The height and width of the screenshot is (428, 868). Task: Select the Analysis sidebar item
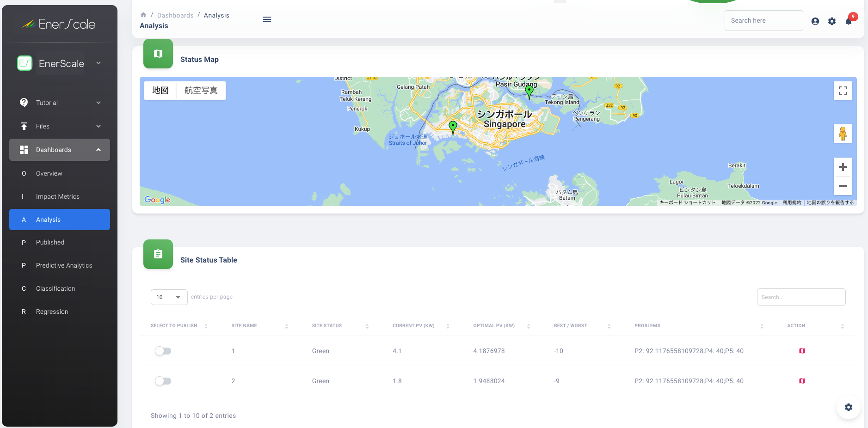click(60, 220)
